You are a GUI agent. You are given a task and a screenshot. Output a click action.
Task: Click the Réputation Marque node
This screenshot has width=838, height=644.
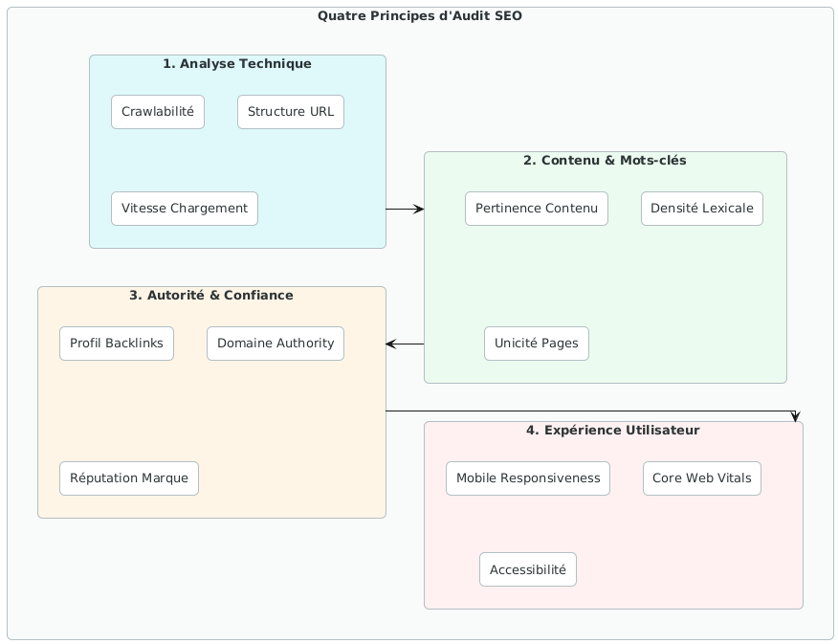(129, 478)
